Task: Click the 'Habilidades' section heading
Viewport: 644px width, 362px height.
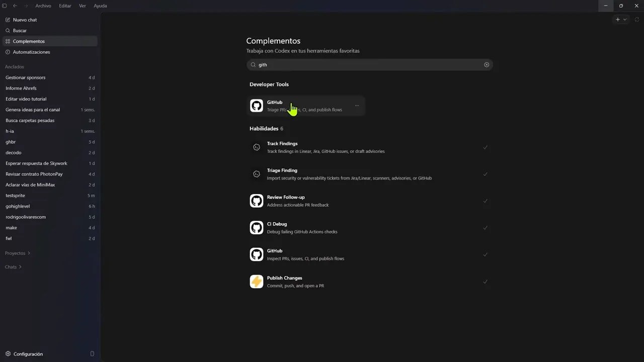Action: coord(264,129)
